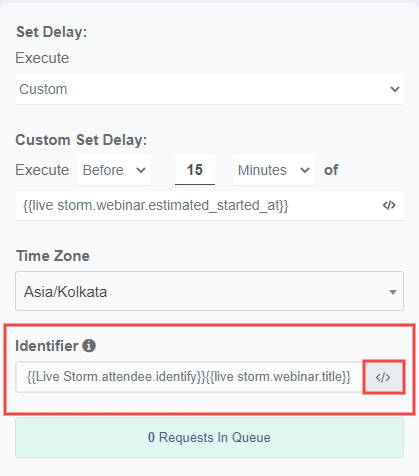
Task: Click the Execute label above Custom dropdown
Action: pyautogui.click(x=42, y=58)
